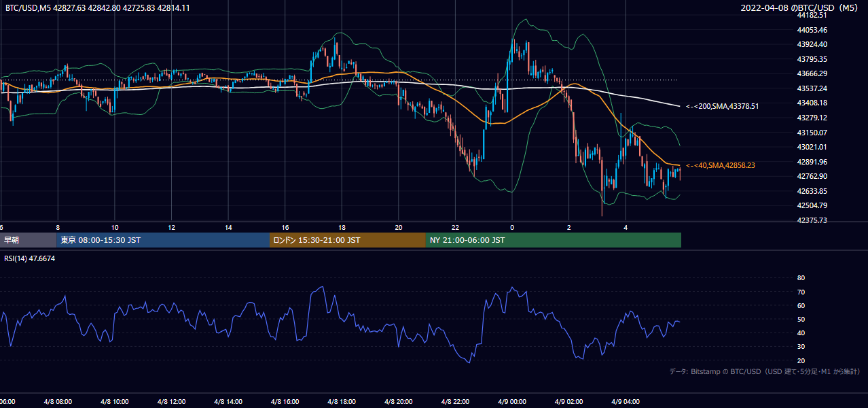Click the 4/8 12:00 date axis label

point(171,402)
